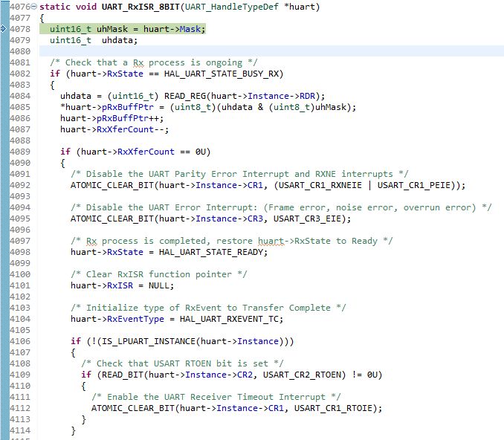Screen dimensions: 504x440
Task: Click USART_CR2_RTOEN flag
Action: point(302,375)
